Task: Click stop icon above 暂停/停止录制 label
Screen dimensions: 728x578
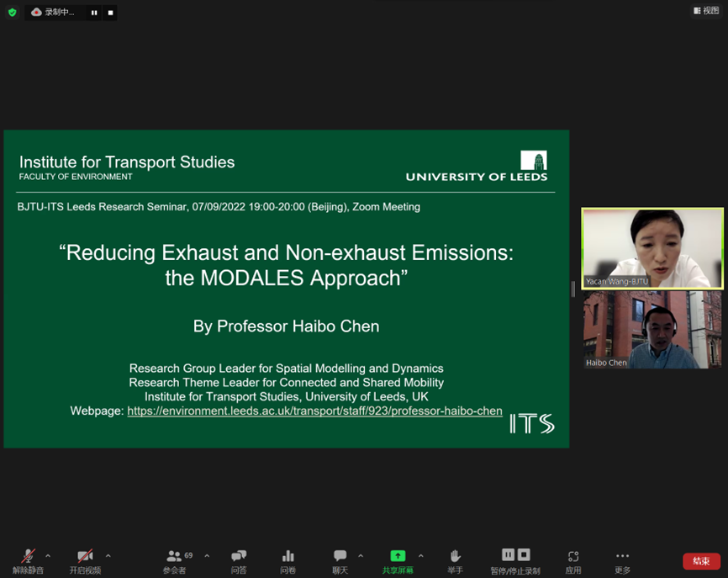Action: point(524,554)
